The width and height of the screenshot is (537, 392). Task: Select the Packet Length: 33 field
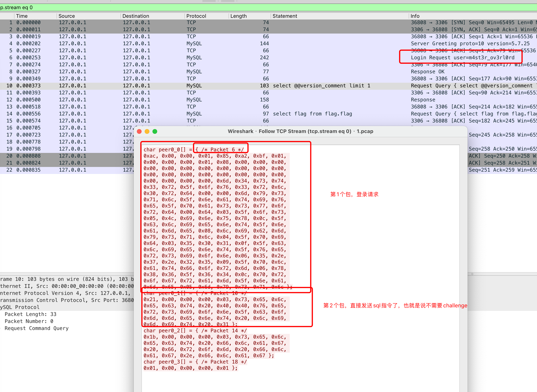(x=30, y=314)
